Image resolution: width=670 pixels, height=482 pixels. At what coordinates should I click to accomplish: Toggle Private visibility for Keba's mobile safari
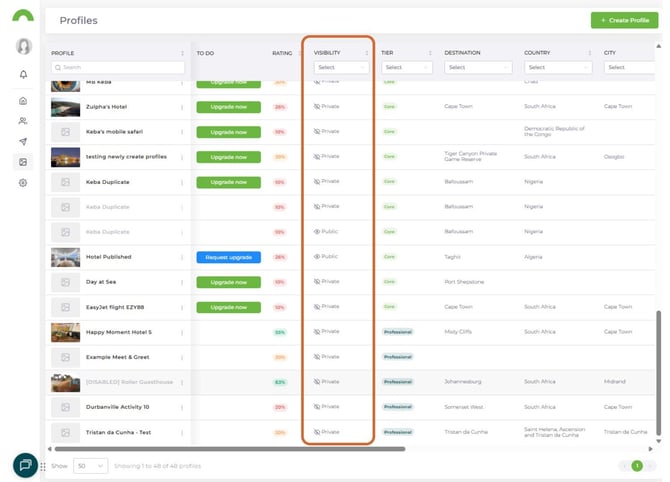coord(326,131)
